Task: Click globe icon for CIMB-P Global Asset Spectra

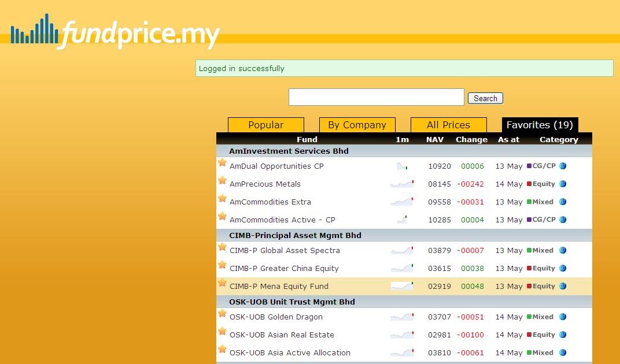Action: point(563,250)
